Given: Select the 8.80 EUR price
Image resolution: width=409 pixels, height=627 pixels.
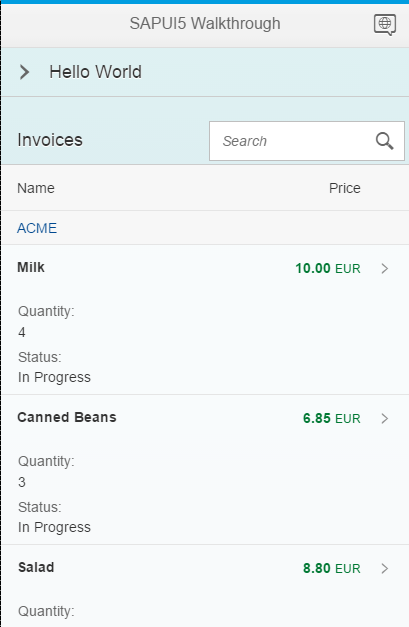Looking at the screenshot, I should pyautogui.click(x=331, y=568).
